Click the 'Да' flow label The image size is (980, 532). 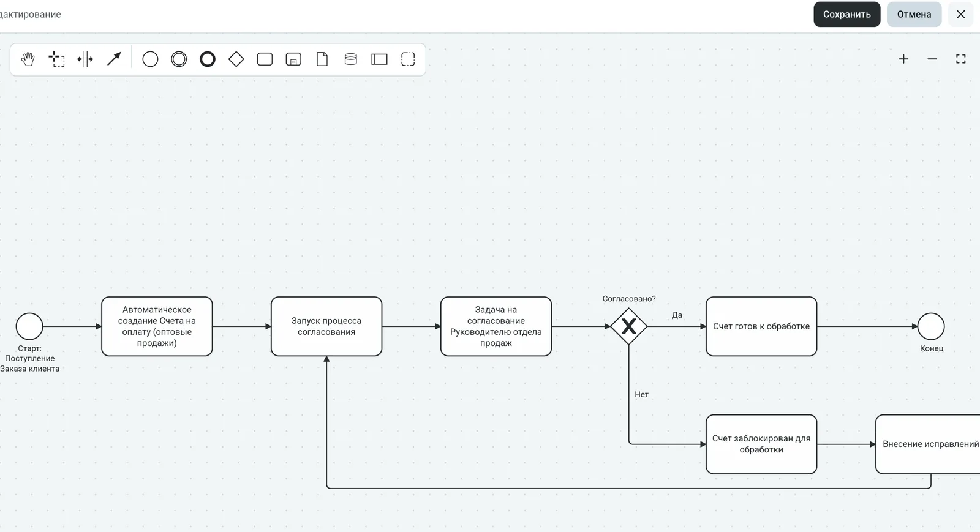[677, 315]
